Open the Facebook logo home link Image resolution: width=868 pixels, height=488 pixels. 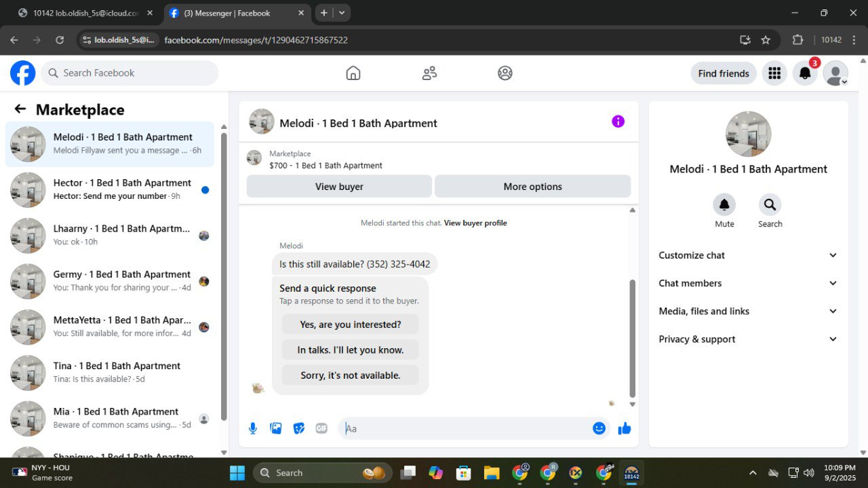22,73
